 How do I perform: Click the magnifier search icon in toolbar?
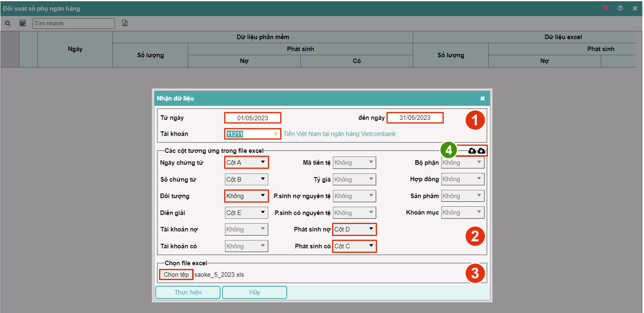[7, 23]
